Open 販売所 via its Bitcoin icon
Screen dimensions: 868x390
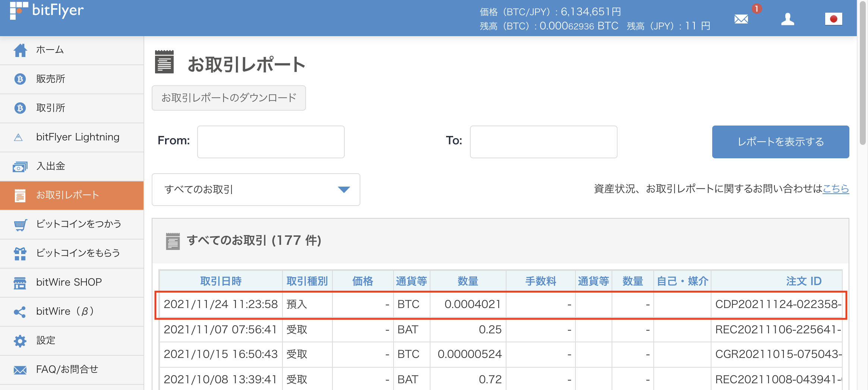20,79
